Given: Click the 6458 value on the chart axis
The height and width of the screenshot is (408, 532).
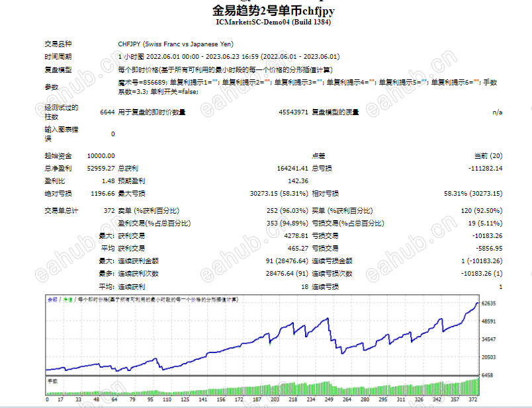Looking at the screenshot, I should click(x=488, y=375).
